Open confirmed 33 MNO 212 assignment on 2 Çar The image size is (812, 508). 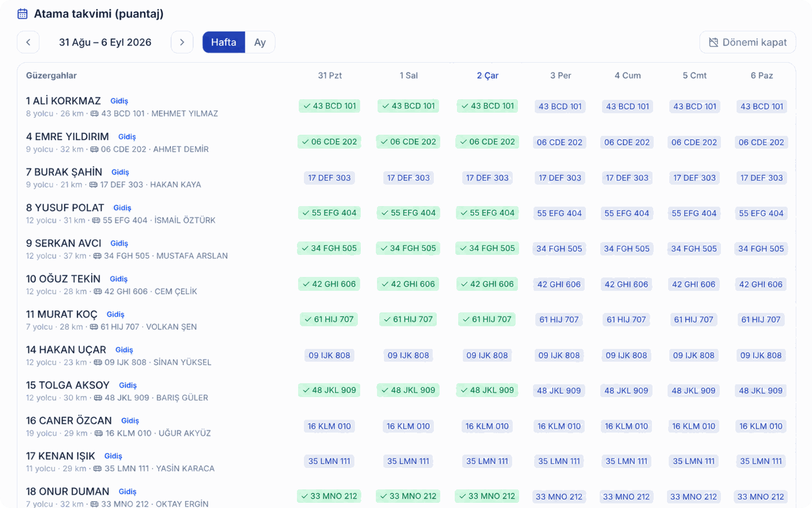point(487,496)
